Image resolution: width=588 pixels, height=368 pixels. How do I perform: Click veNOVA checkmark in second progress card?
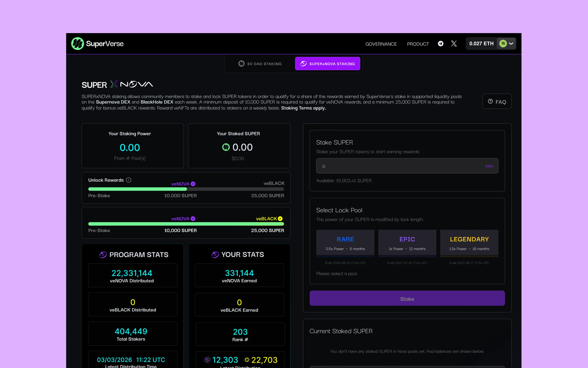pyautogui.click(x=193, y=219)
